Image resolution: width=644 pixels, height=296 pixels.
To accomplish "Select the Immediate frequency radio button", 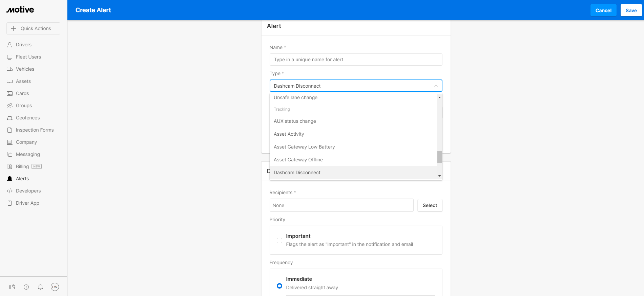I will point(279,286).
